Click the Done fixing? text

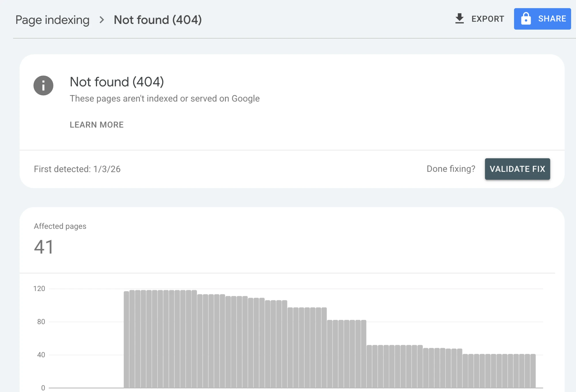[451, 169]
